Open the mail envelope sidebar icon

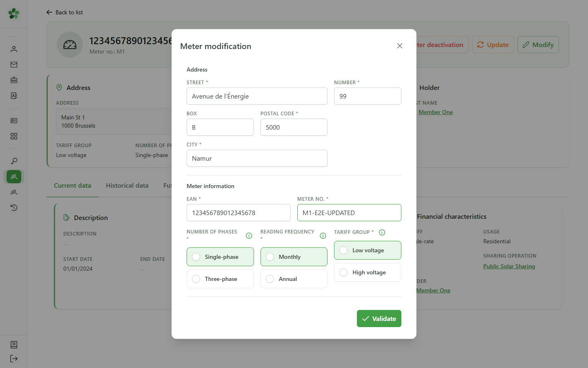click(x=14, y=65)
